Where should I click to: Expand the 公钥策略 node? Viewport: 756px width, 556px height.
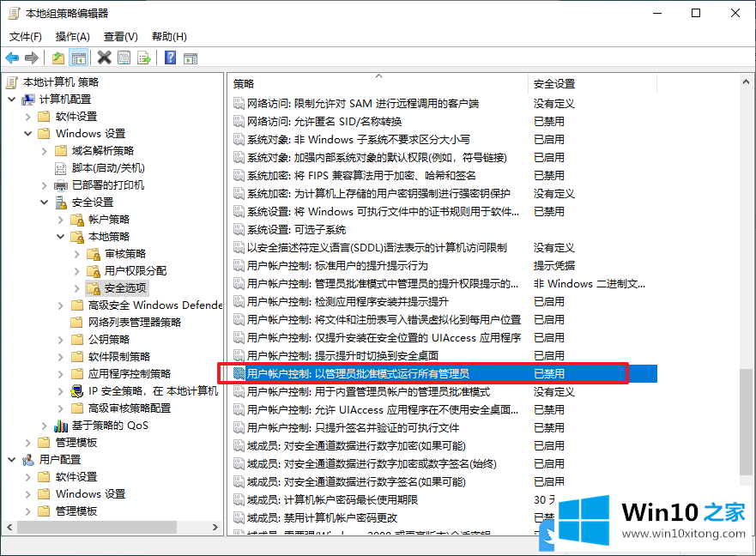[x=61, y=340]
